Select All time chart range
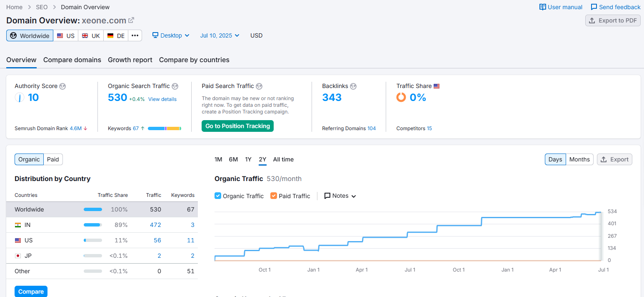Viewport: 644px width, 297px height. (x=283, y=159)
